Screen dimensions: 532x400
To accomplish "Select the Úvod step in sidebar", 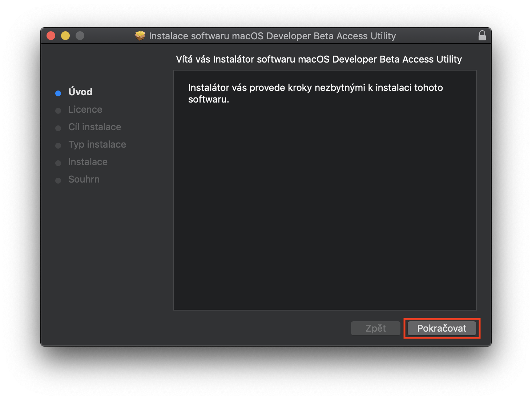I will click(x=80, y=92).
